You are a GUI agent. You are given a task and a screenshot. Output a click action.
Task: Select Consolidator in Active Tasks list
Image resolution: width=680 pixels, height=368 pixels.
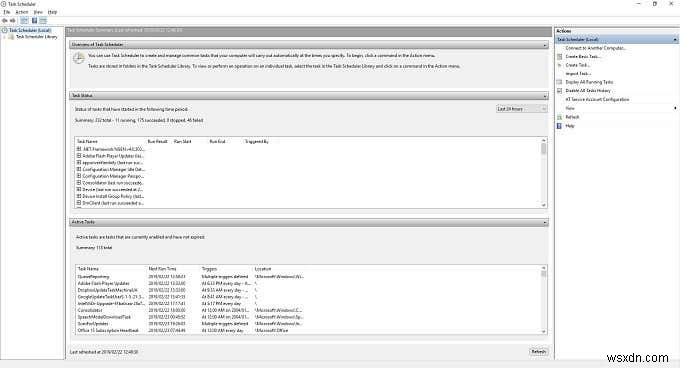coord(90,310)
